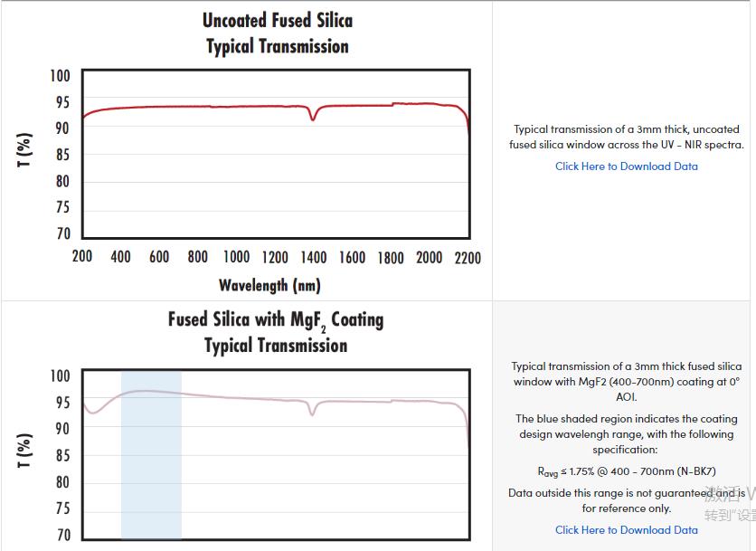
Task: Click the download data link for uncoated fused silica
Action: point(626,166)
